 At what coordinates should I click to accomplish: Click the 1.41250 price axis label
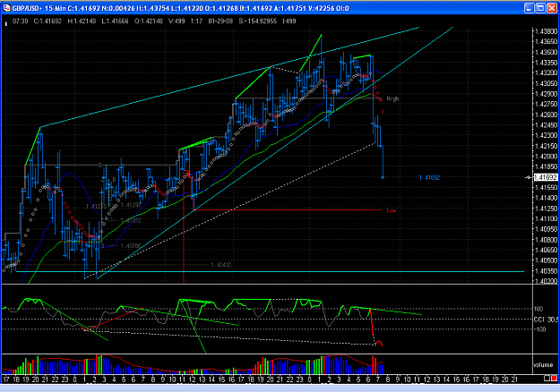click(x=546, y=209)
